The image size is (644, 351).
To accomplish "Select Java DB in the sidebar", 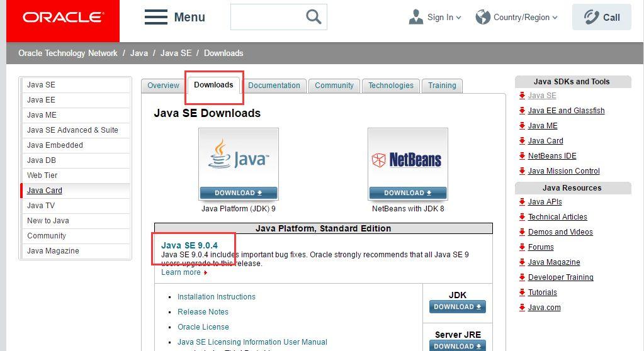I will coord(76,160).
